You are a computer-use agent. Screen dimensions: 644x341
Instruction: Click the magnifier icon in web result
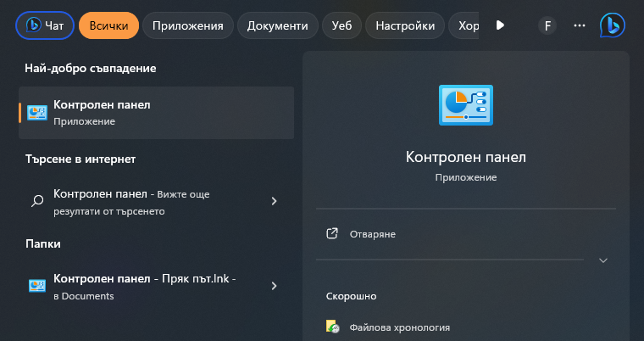point(37,201)
